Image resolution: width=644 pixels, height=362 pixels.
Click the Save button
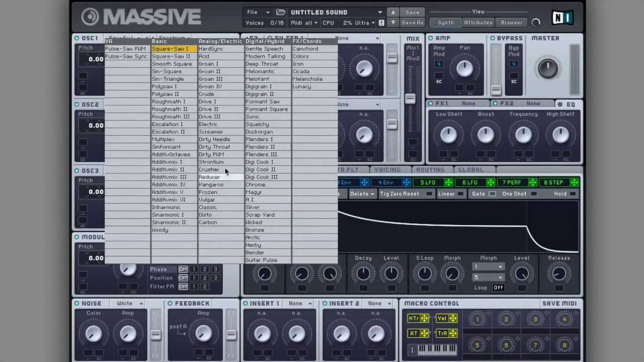[412, 12]
